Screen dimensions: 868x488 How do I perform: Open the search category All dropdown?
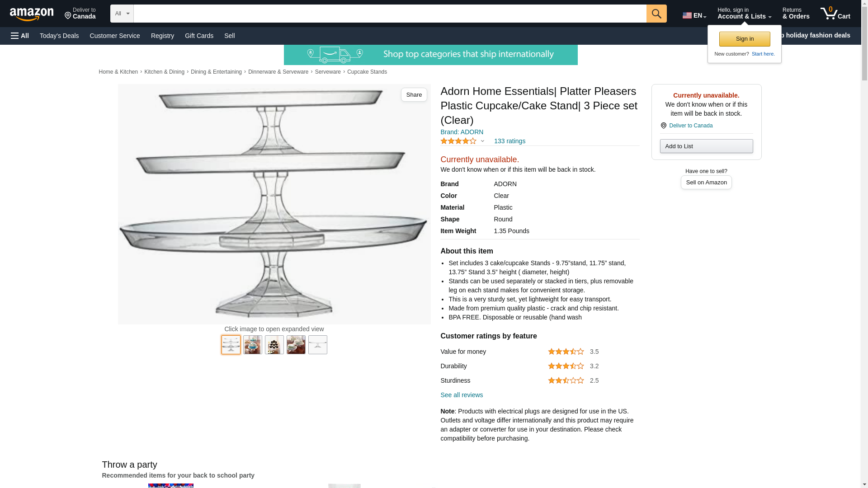pyautogui.click(x=122, y=14)
